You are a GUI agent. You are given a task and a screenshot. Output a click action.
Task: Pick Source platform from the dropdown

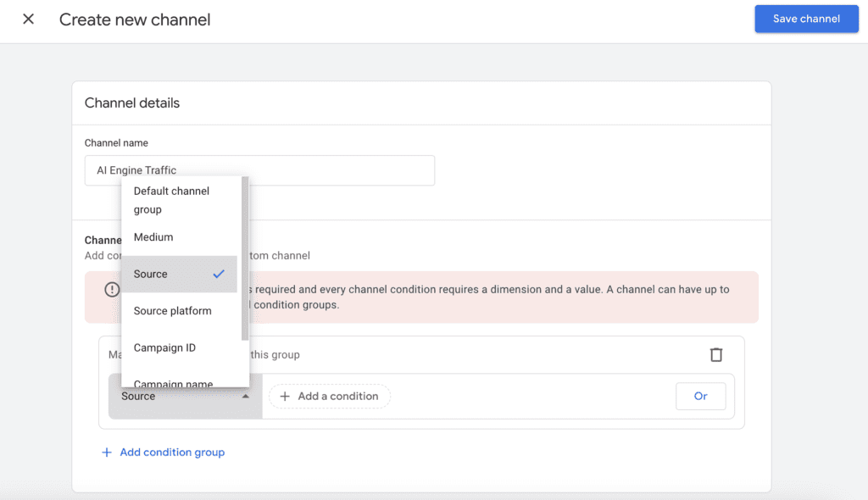tap(172, 311)
